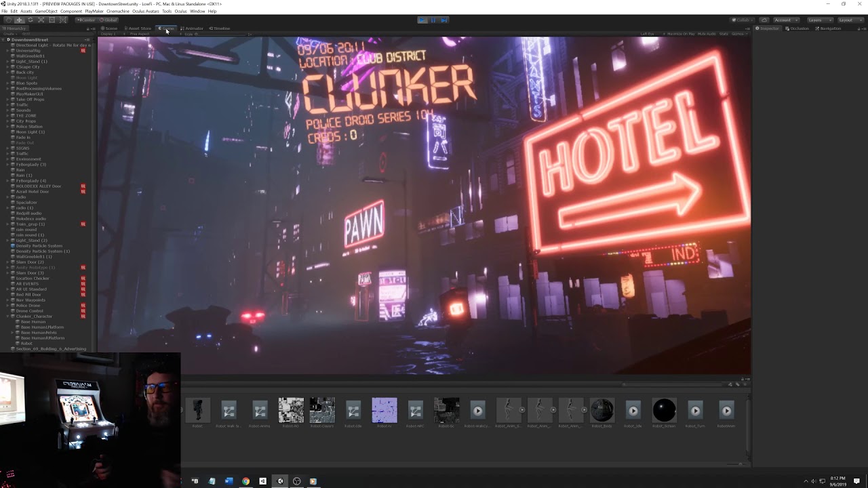Select the Robot_Screen black sphere thumbnail
868x488 pixels.
click(665, 410)
